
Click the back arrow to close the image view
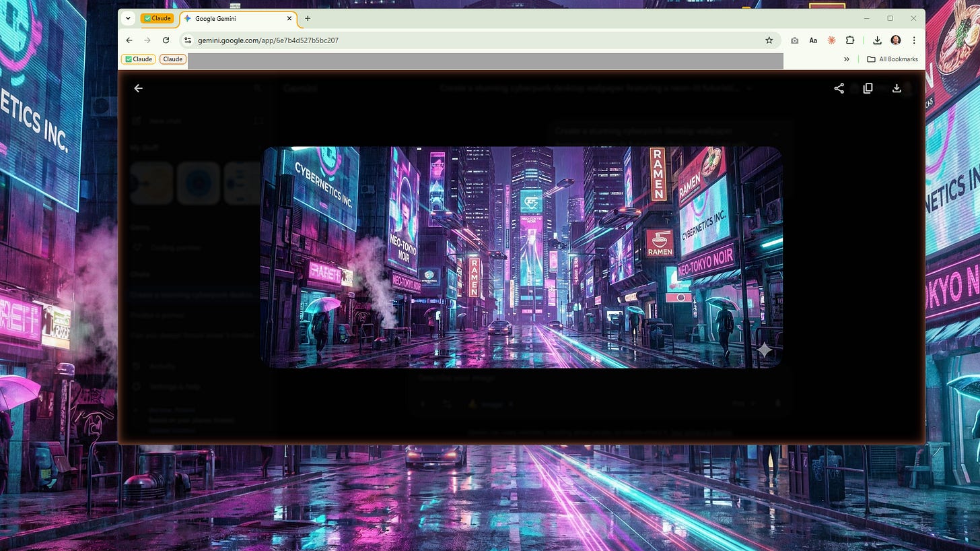pyautogui.click(x=138, y=88)
